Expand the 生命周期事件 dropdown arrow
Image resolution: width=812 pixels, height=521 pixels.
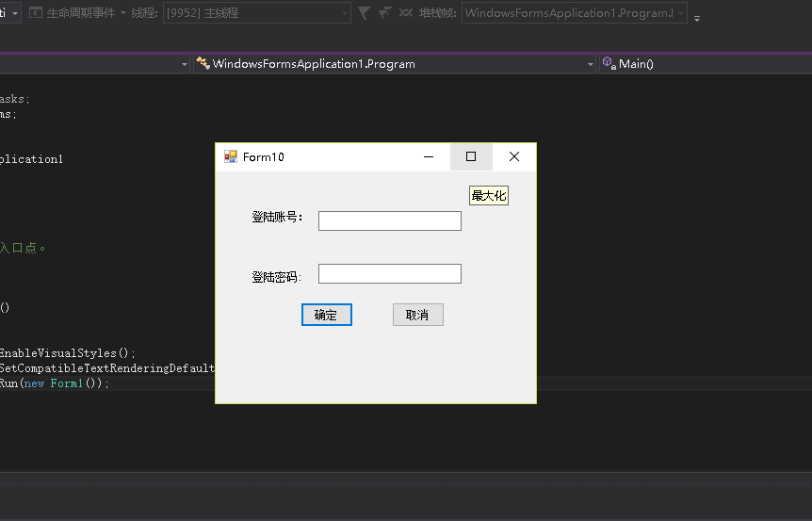(x=123, y=13)
